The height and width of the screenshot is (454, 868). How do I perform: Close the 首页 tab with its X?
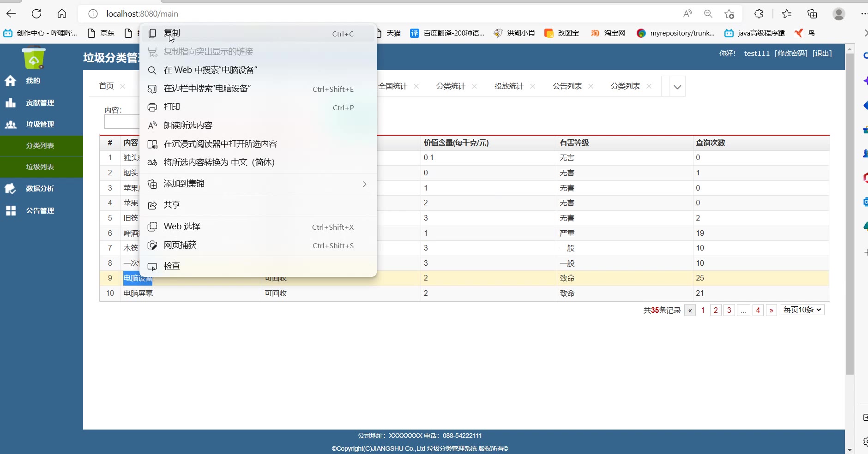click(x=122, y=86)
